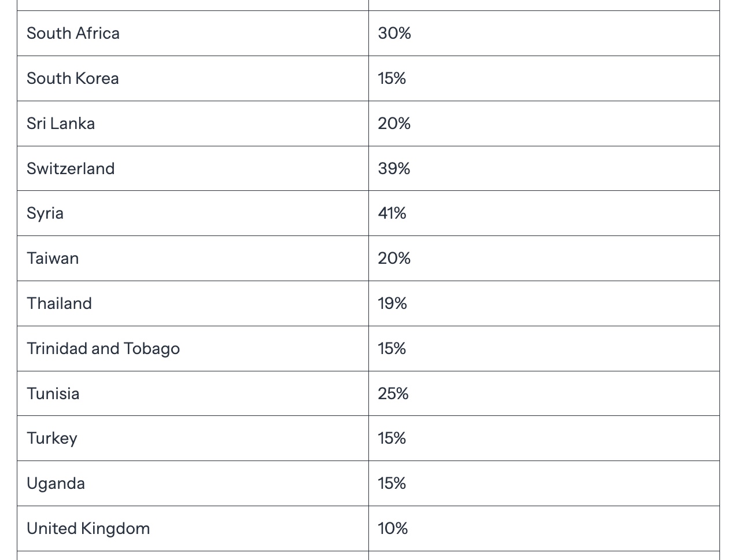Select the Sri Lanka table cell
731x560 pixels.
193,124
